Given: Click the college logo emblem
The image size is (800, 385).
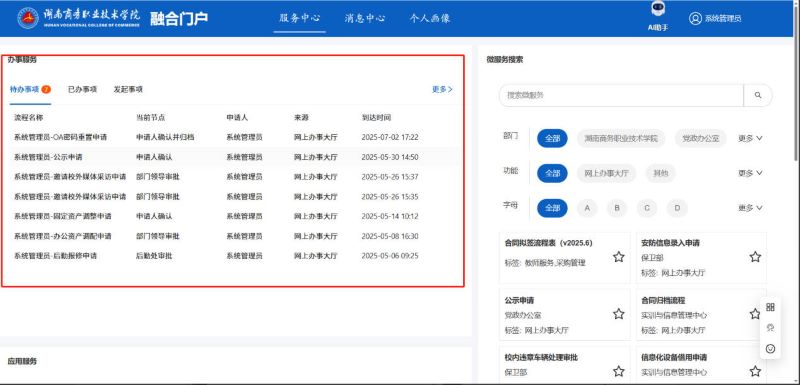Looking at the screenshot, I should (28, 18).
